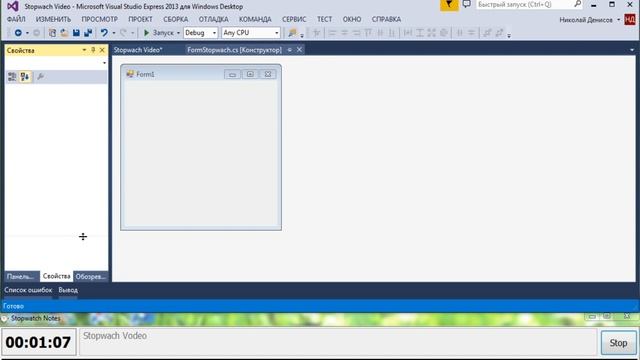
Task: Open the Debug configuration dropdown
Action: (x=200, y=33)
